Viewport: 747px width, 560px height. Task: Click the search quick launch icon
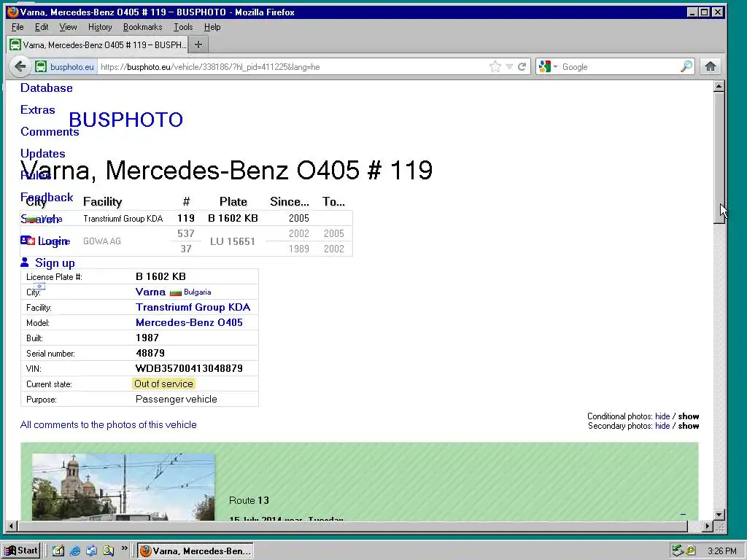point(109,551)
